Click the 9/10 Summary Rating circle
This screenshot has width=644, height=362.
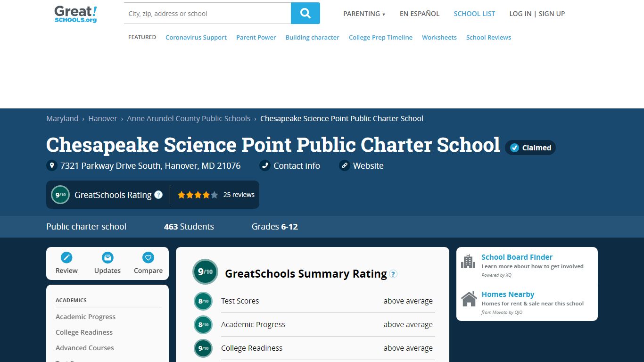[205, 272]
